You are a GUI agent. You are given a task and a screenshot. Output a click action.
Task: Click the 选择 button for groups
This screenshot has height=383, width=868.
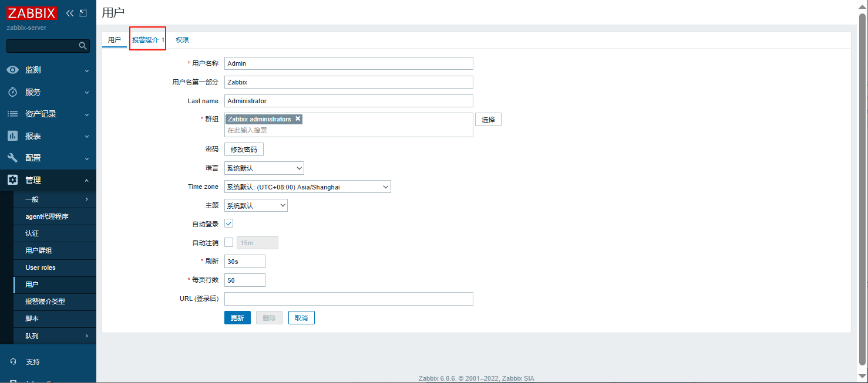click(488, 120)
